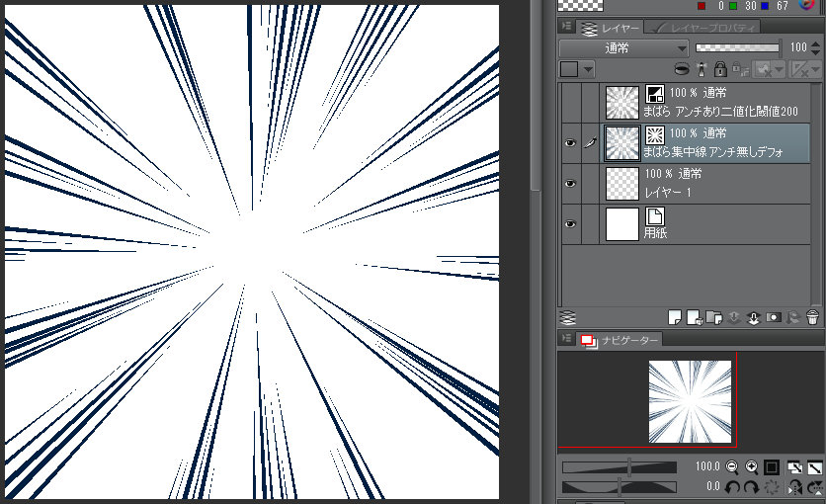826x504 pixels.
Task: Adjust the layer opacity slider
Action: point(737,47)
